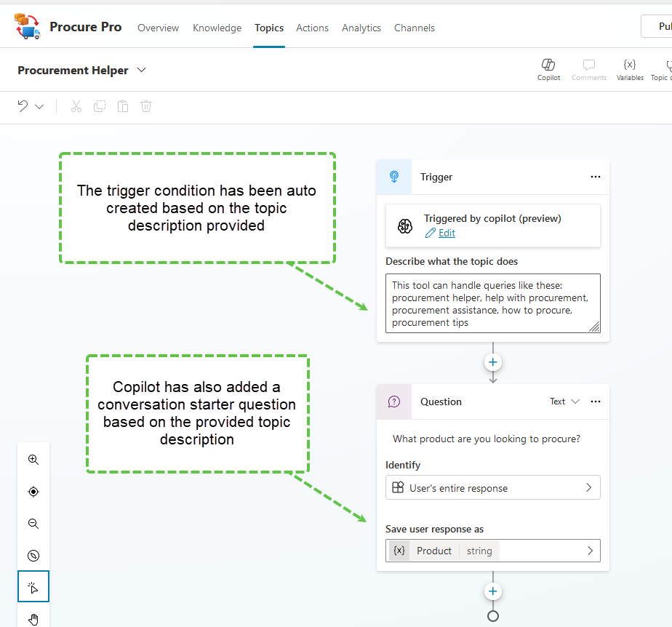
Task: Click the center-on-canvas target icon
Action: [33, 492]
